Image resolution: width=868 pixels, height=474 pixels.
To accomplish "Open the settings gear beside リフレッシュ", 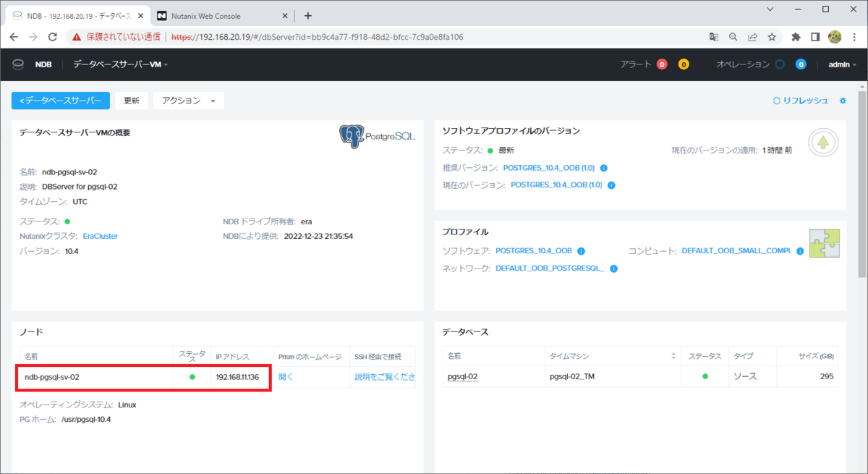I will point(843,101).
